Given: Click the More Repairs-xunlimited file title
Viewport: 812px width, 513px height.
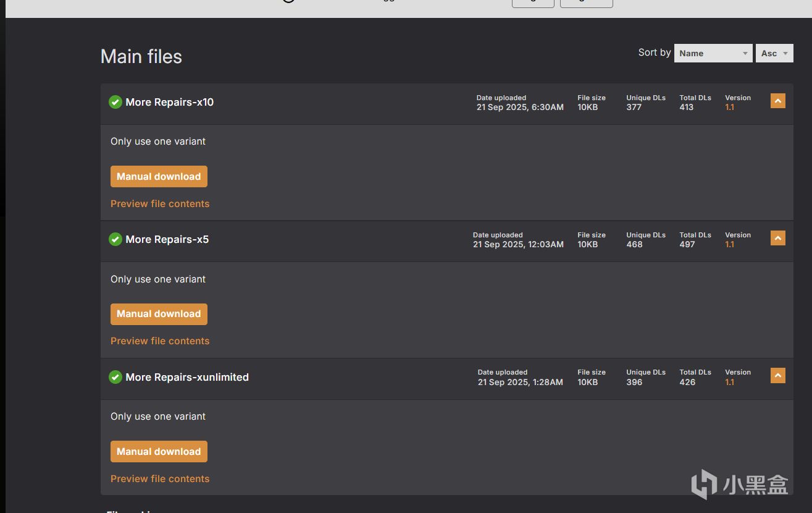Looking at the screenshot, I should (187, 377).
